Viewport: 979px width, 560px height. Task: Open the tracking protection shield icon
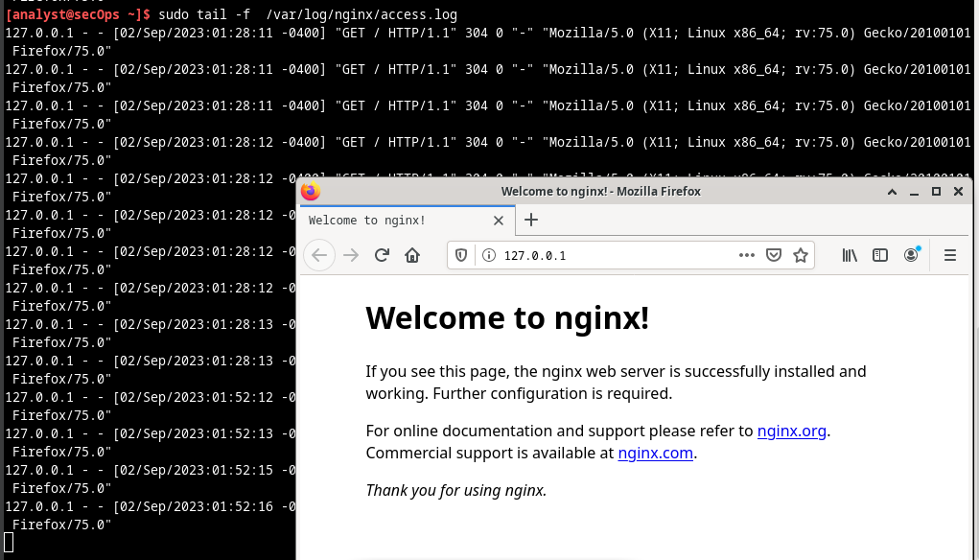462,255
